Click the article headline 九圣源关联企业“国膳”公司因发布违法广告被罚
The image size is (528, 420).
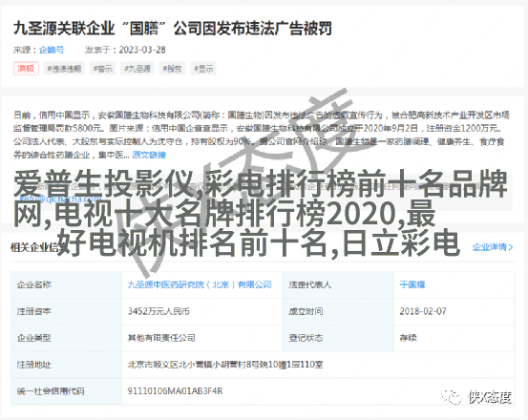pyautogui.click(x=173, y=29)
